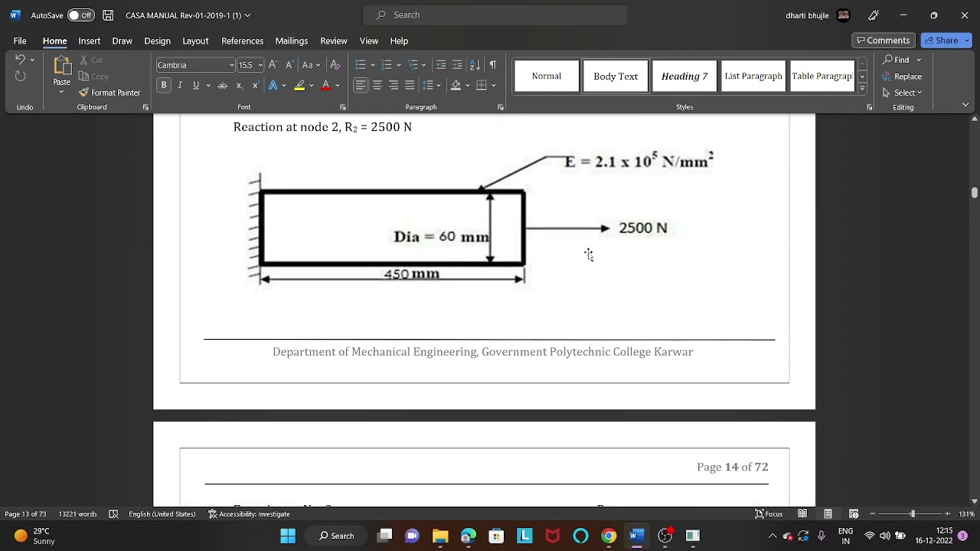This screenshot has width=980, height=551.
Task: Open the Find tool
Action: [x=897, y=60]
